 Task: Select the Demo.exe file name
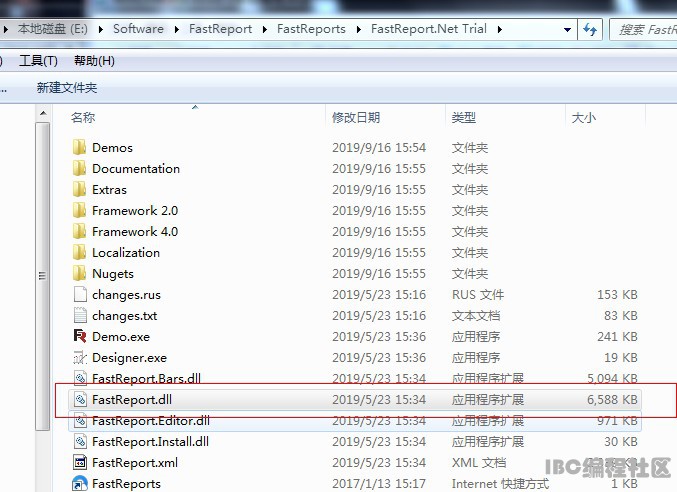pyautogui.click(x=121, y=337)
